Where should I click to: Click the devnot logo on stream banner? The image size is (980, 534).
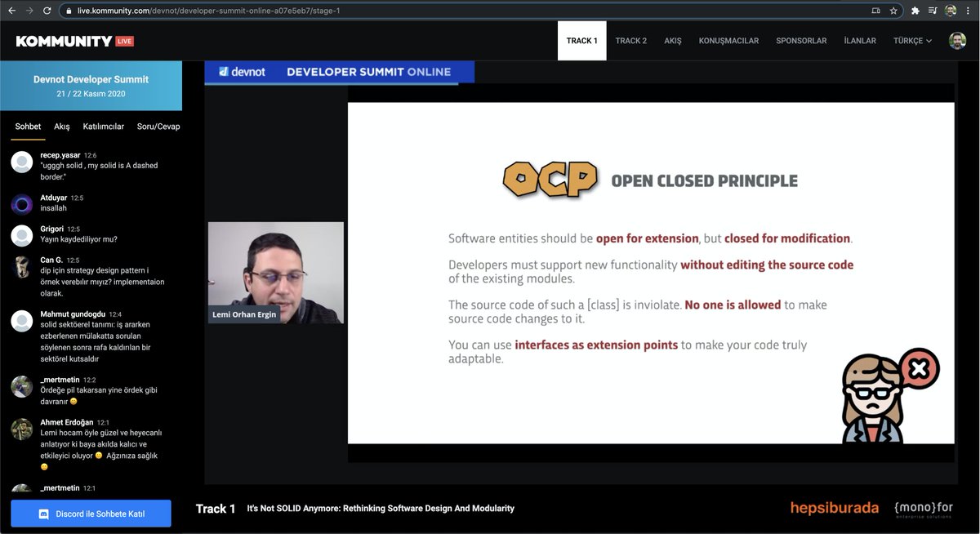[240, 72]
